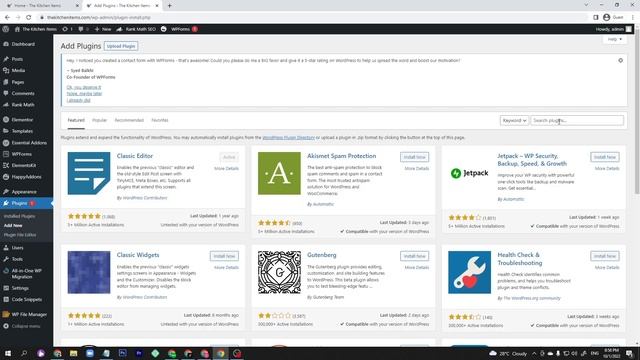
Task: Install the Jetpack plugin
Action: click(604, 157)
